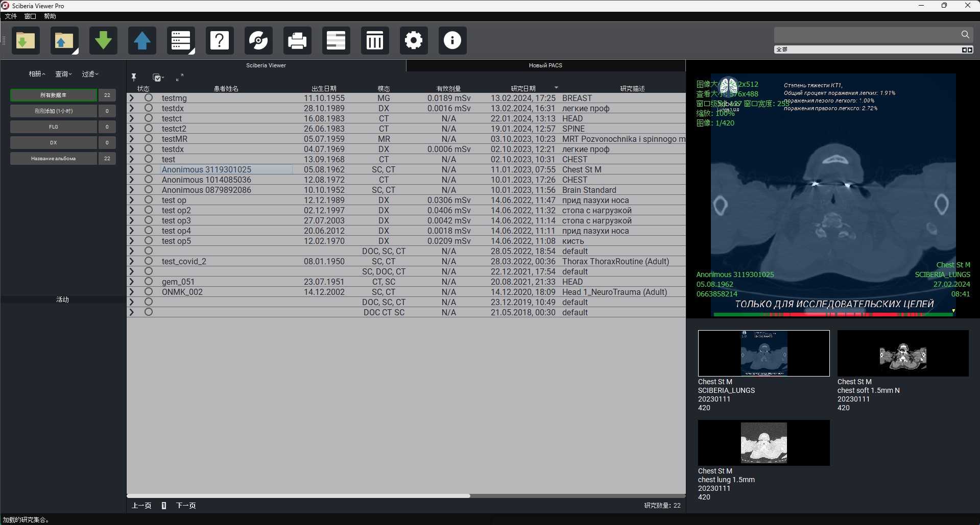Open the 全部 filter dropdown under search

[874, 49]
